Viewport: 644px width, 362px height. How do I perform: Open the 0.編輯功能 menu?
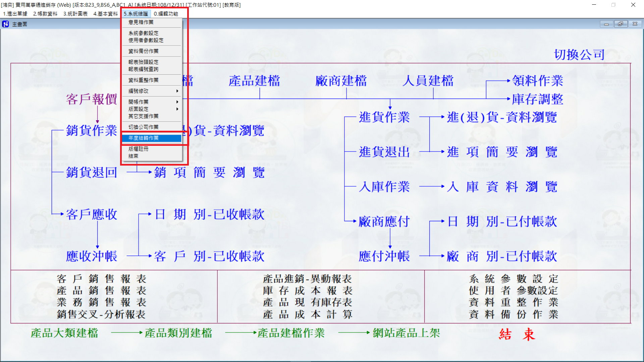[x=166, y=14]
